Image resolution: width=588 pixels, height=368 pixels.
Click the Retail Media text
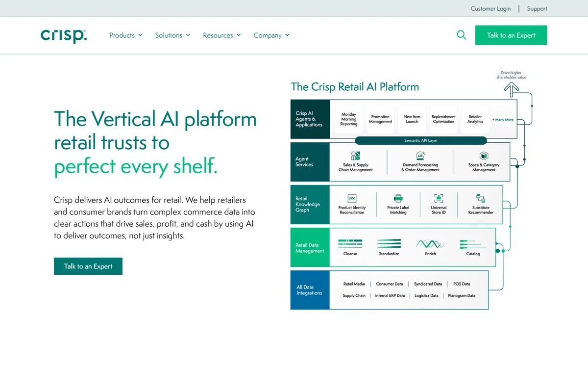pyautogui.click(x=354, y=284)
